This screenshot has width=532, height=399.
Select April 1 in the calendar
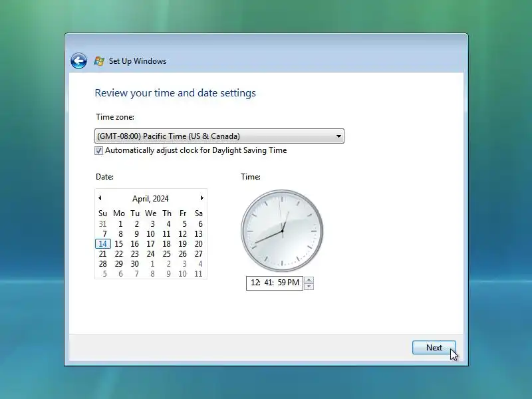tap(120, 224)
